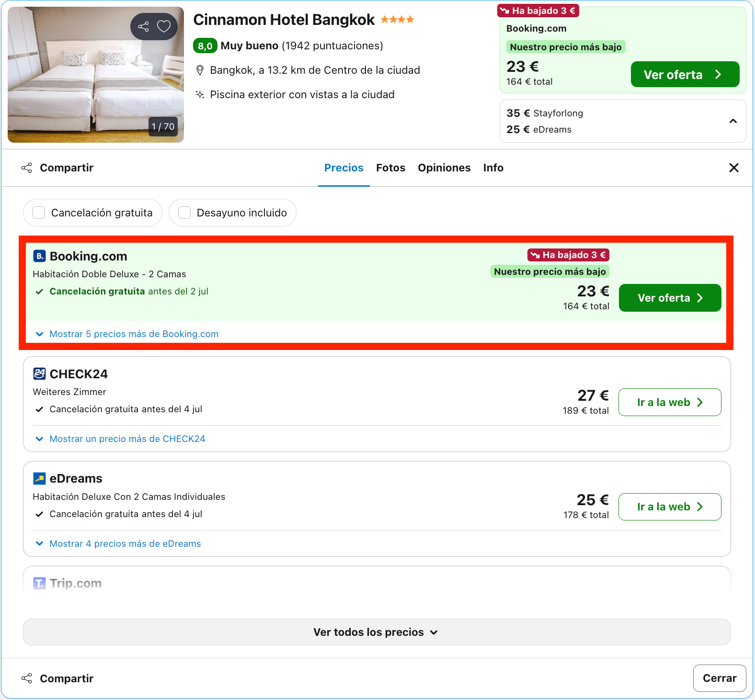Click the Cinnamon Hotel Bangkok title
The width and height of the screenshot is (755, 700).
[x=284, y=20]
